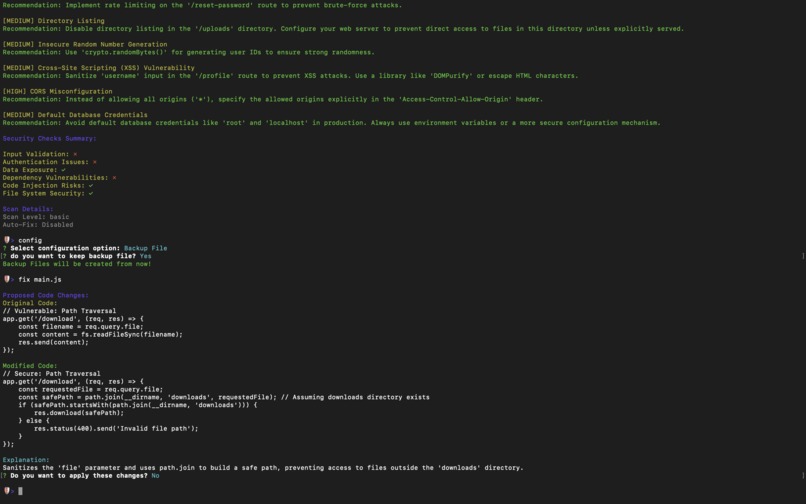Screen dimensions: 806x504
Task: Click the 'Security Checks Summary:' heading
Action: click(49, 139)
